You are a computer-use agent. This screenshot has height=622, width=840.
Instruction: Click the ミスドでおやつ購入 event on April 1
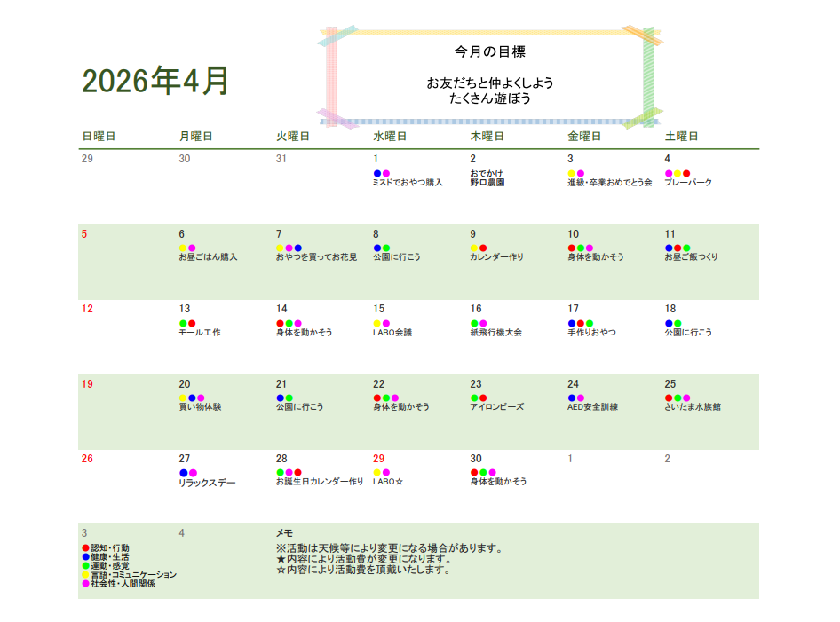point(408,183)
